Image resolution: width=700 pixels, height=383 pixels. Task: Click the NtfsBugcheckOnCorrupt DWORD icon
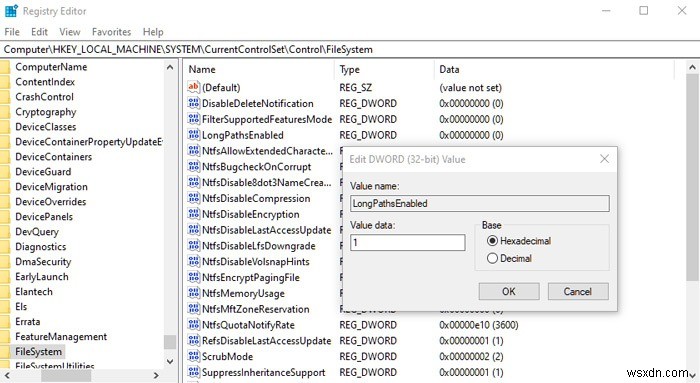(x=193, y=167)
